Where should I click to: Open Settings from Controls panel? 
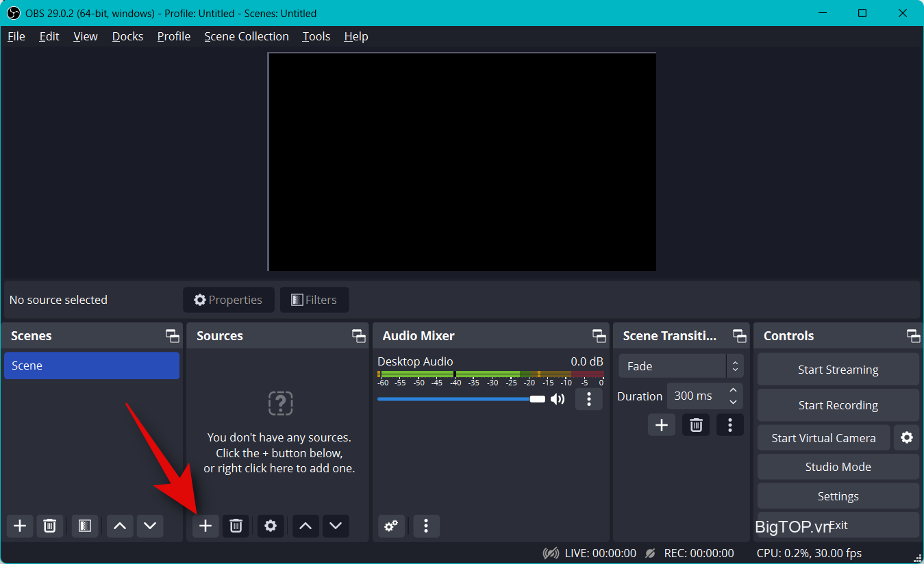(838, 496)
